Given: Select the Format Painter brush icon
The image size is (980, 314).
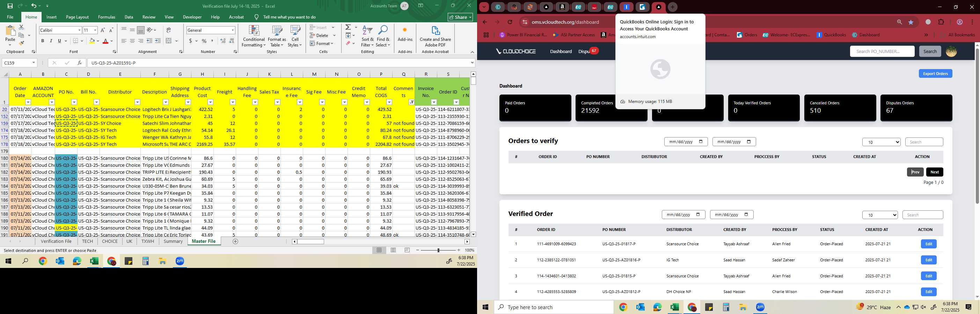Looking at the screenshot, I should [21, 43].
